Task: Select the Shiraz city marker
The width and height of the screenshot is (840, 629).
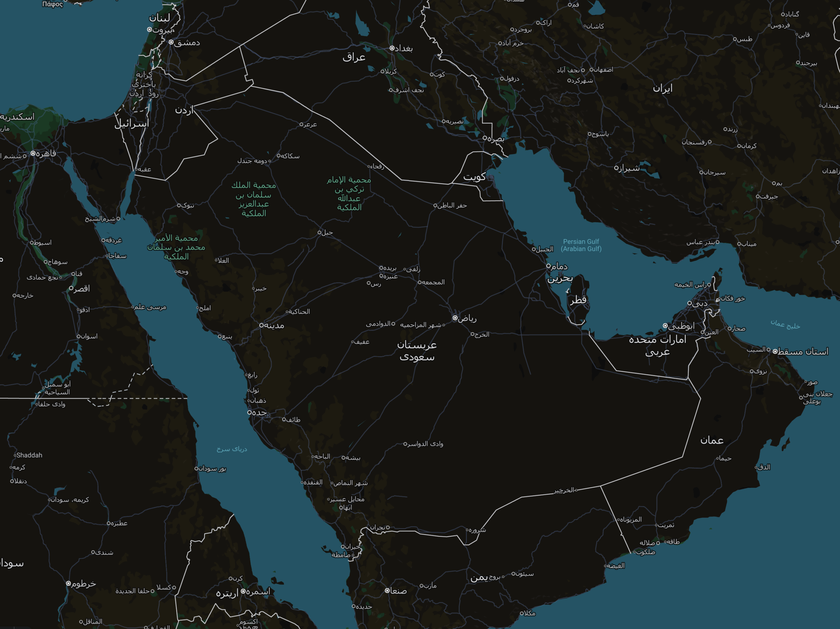Action: click(616, 168)
